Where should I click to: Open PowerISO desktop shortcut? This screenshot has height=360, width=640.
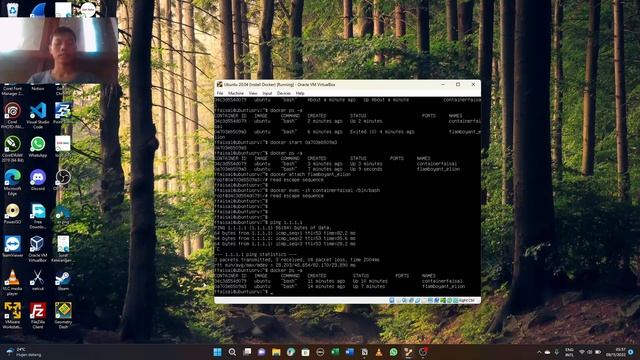pos(12,213)
